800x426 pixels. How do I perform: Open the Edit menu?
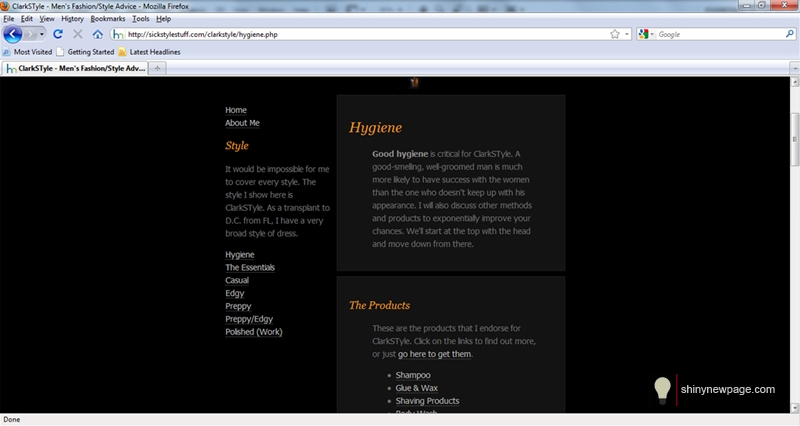[x=27, y=19]
